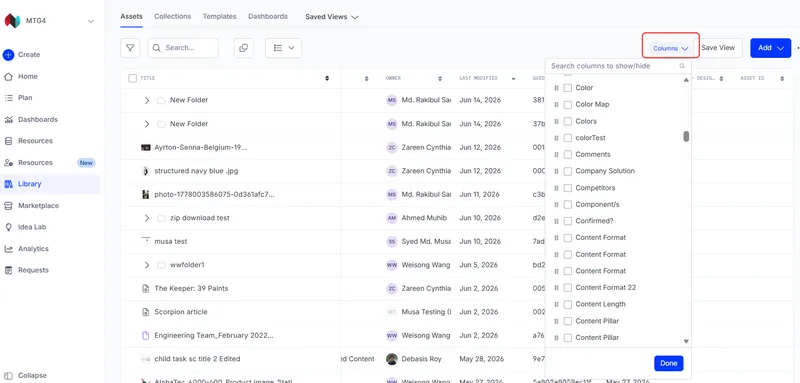Click the Create plus icon
The height and width of the screenshot is (383, 800).
pos(8,55)
